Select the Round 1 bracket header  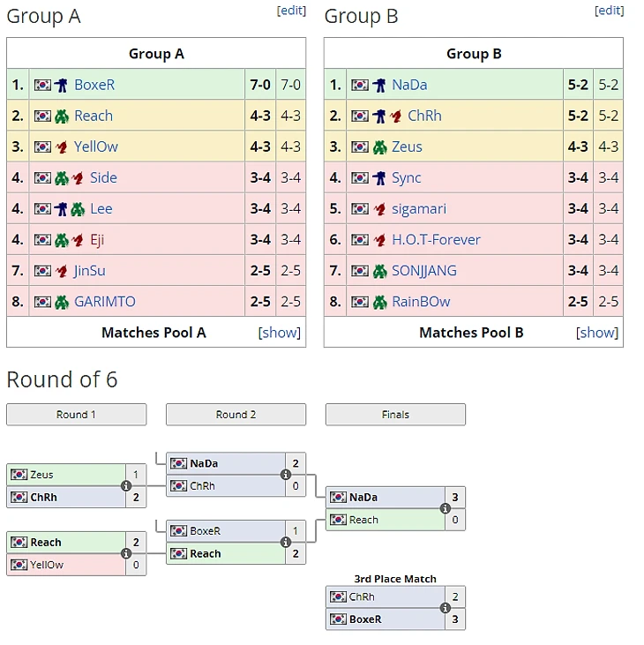pyautogui.click(x=77, y=414)
